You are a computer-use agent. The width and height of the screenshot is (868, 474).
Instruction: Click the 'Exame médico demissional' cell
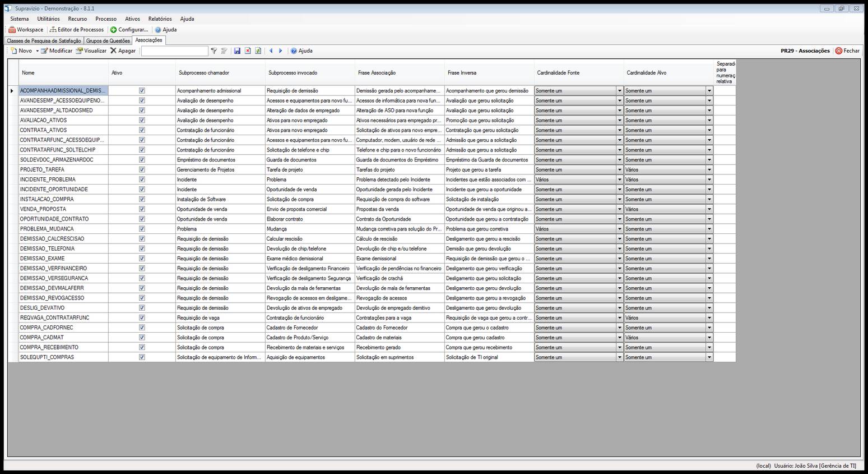pyautogui.click(x=310, y=259)
